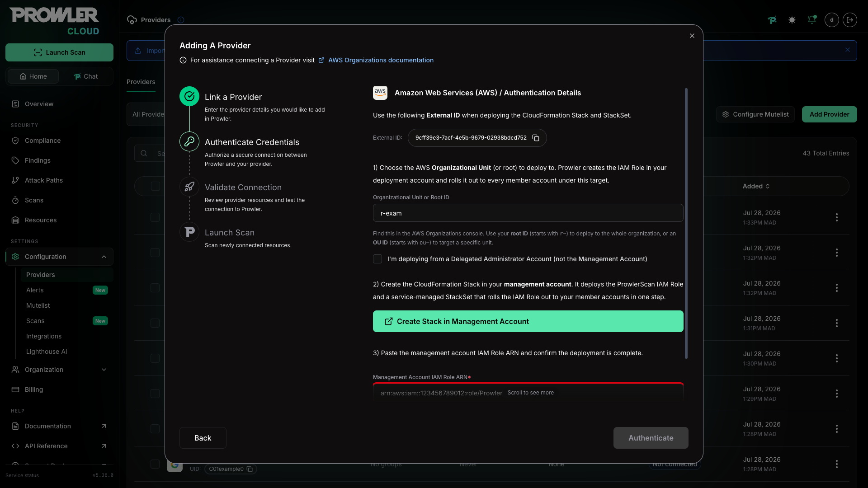The width and height of the screenshot is (868, 488).
Task: Click the Billing card icon
Action: point(15,389)
